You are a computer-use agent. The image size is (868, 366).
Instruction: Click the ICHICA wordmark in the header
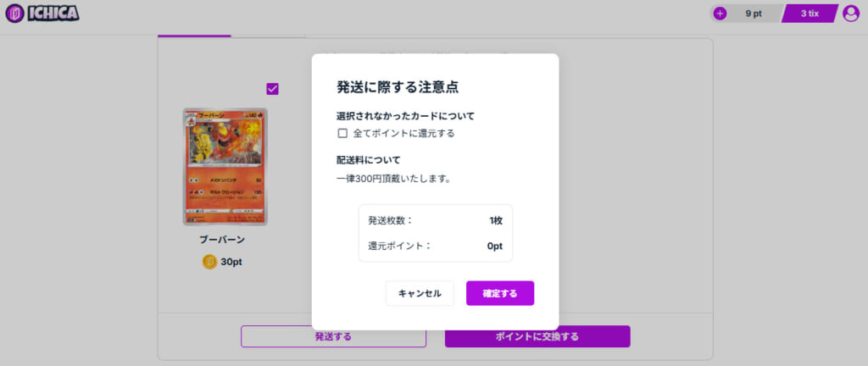click(x=53, y=14)
